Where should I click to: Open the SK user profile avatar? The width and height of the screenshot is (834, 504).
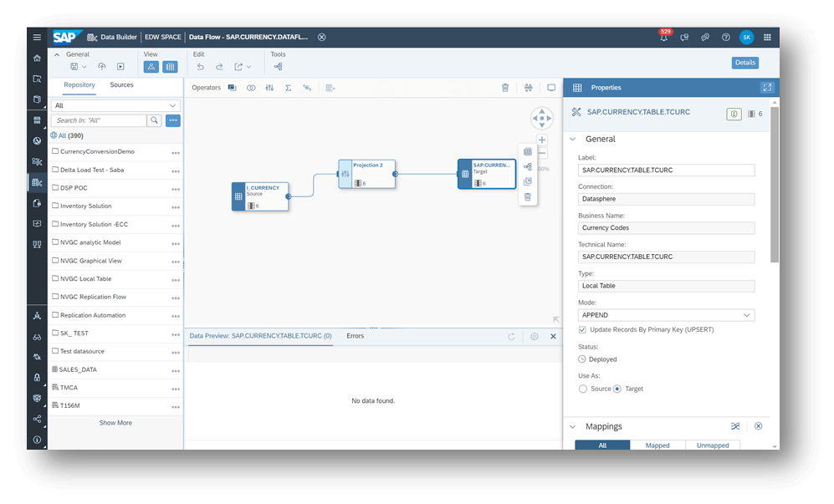[x=746, y=38]
